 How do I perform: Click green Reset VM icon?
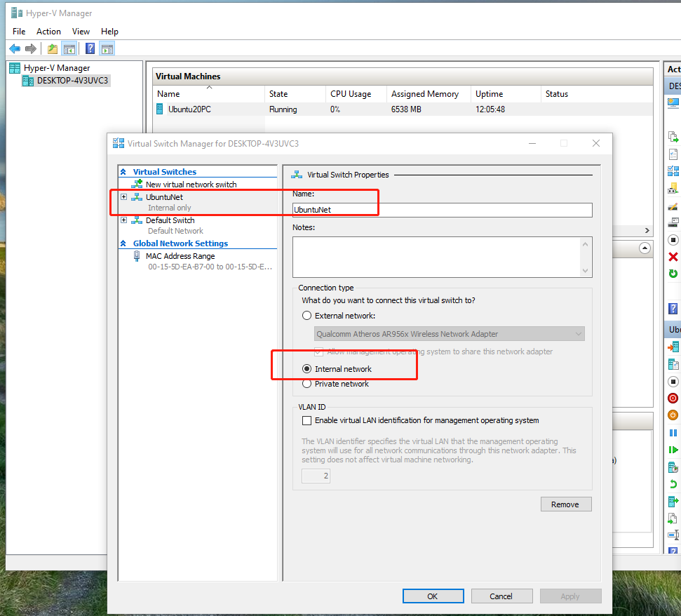pos(673,450)
